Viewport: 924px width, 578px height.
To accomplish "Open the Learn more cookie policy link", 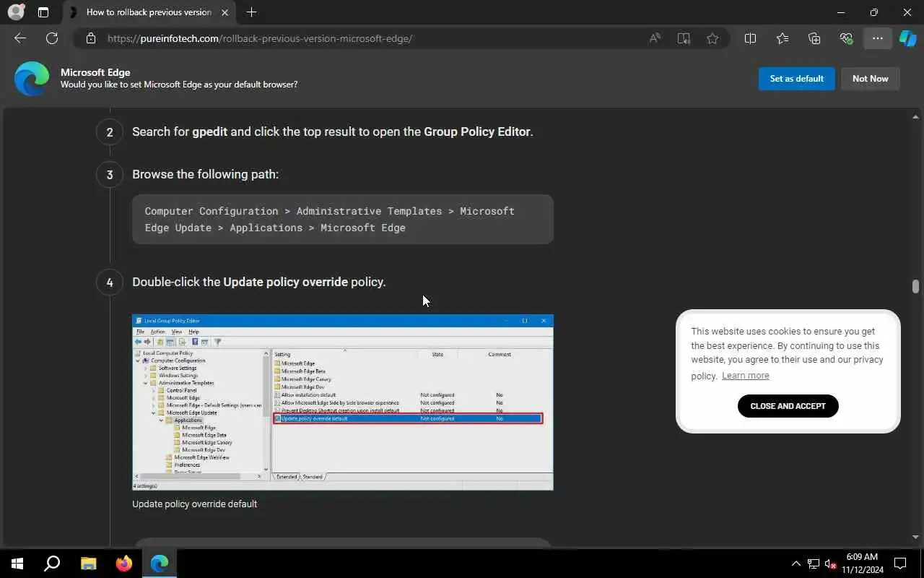I will coord(745,376).
